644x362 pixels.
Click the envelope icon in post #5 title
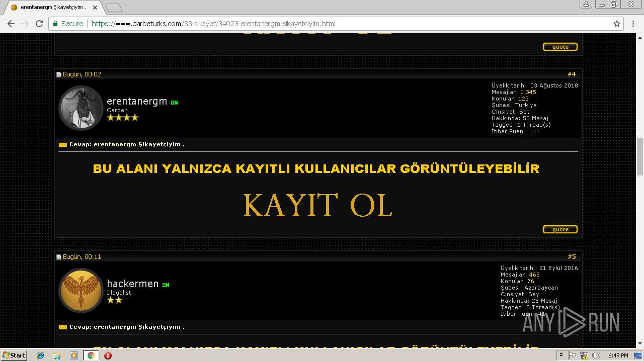[x=63, y=327]
